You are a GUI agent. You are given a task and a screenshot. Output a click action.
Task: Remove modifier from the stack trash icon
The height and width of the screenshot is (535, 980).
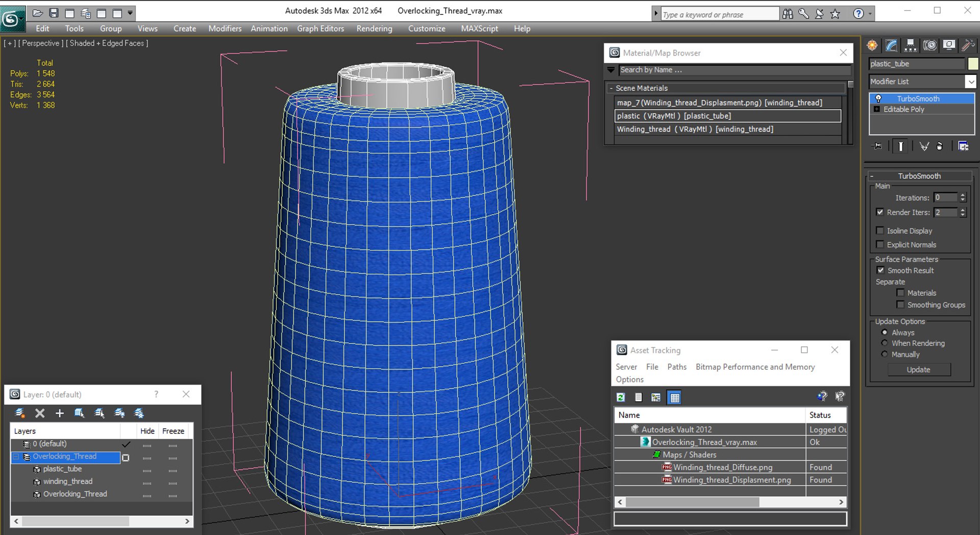point(940,146)
